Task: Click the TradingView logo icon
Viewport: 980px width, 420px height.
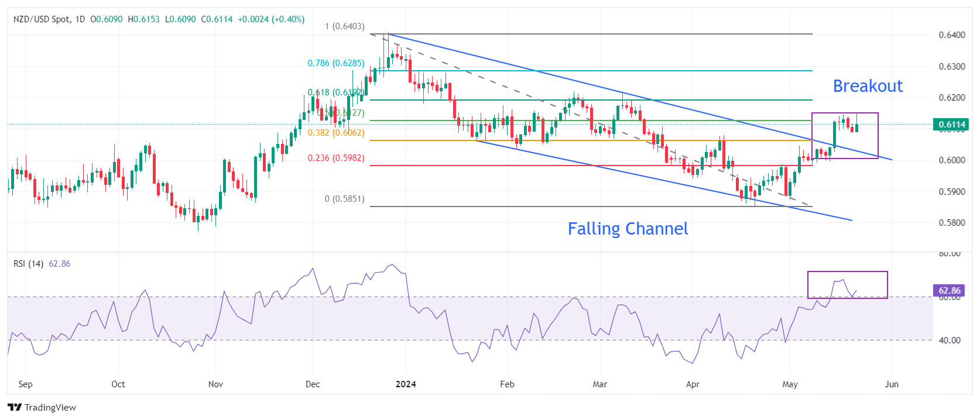Action: point(15,407)
